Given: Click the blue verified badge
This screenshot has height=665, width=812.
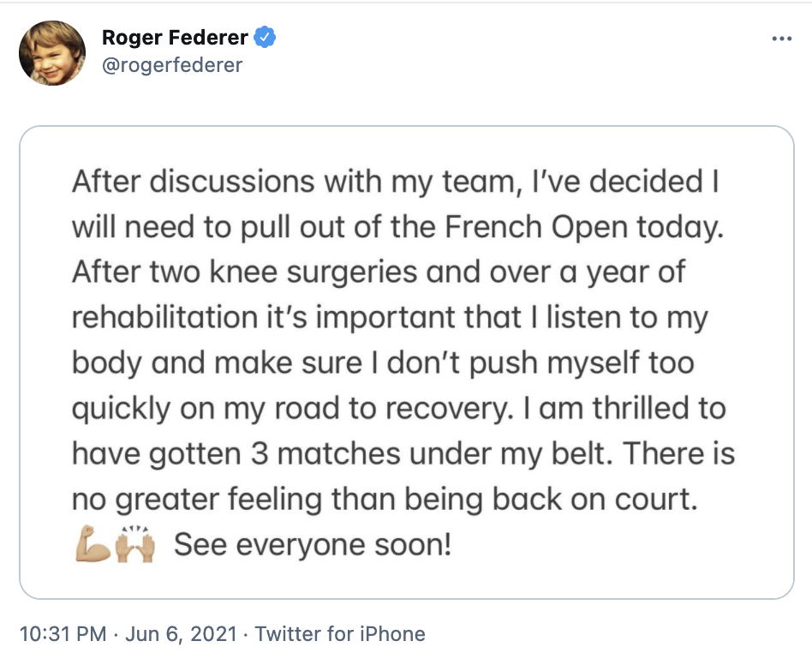Looking at the screenshot, I should click(x=265, y=38).
